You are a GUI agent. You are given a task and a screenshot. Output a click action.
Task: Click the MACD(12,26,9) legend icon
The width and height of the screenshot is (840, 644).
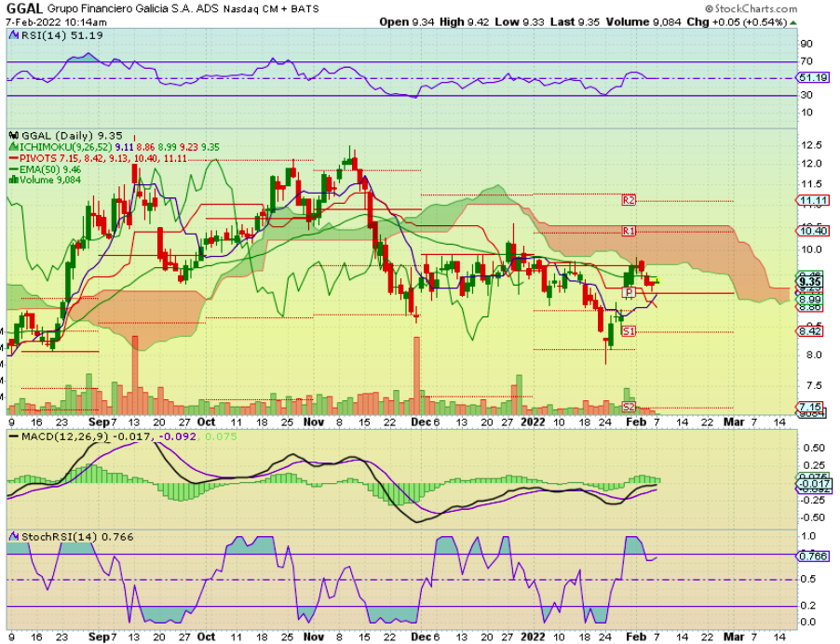[11, 438]
